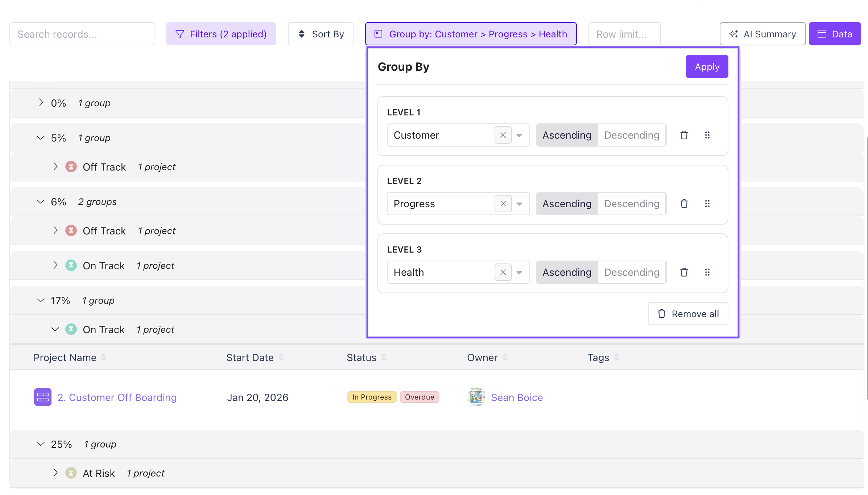
Task: Set Level 1 sort to Descending
Action: (x=631, y=135)
